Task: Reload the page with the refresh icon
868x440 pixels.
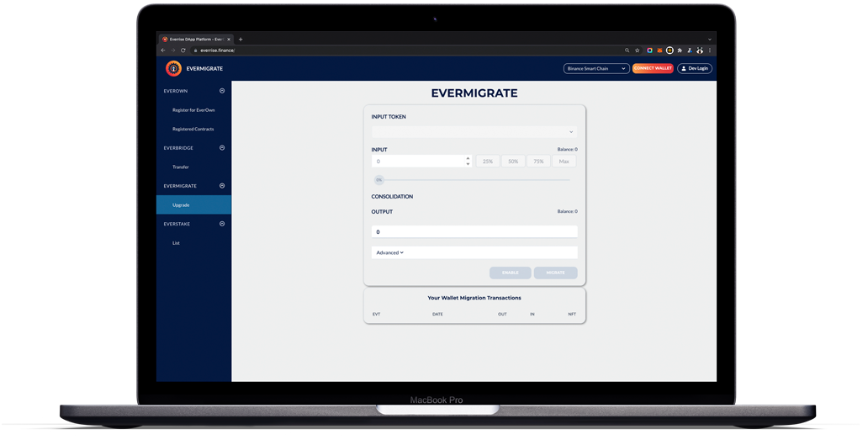Action: 183,50
